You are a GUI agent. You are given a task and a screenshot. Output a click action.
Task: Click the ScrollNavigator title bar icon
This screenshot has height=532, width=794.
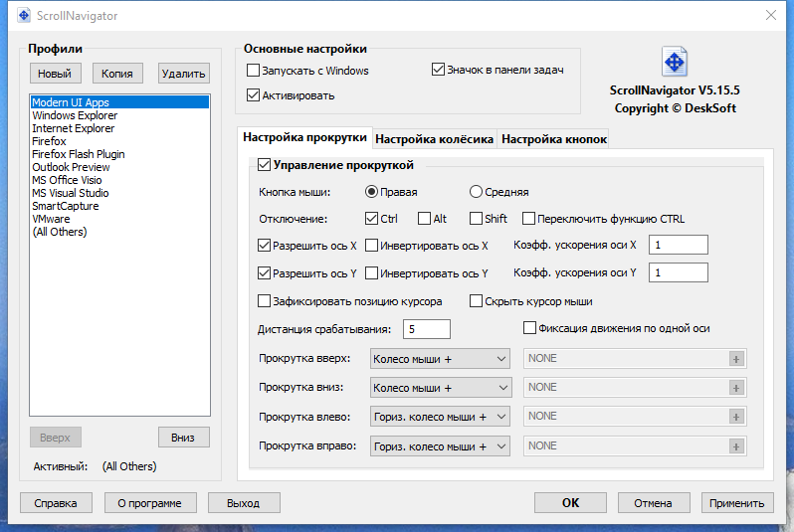click(x=23, y=15)
